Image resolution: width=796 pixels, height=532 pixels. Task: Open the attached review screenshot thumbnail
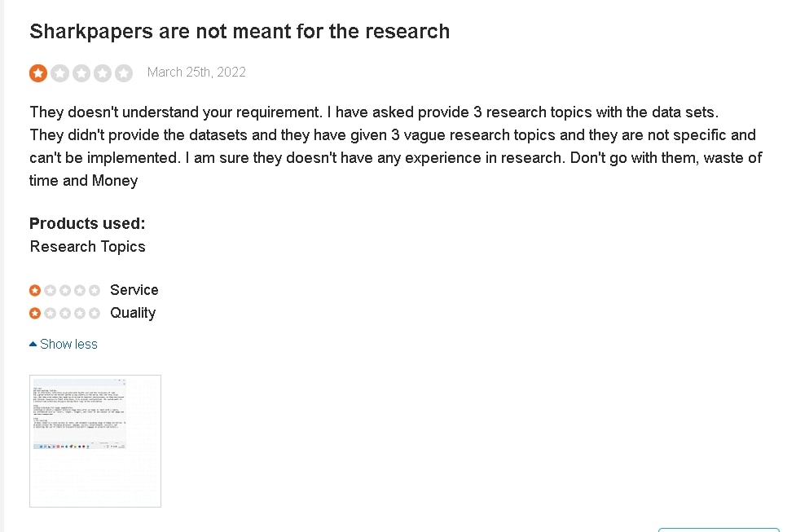pyautogui.click(x=95, y=441)
